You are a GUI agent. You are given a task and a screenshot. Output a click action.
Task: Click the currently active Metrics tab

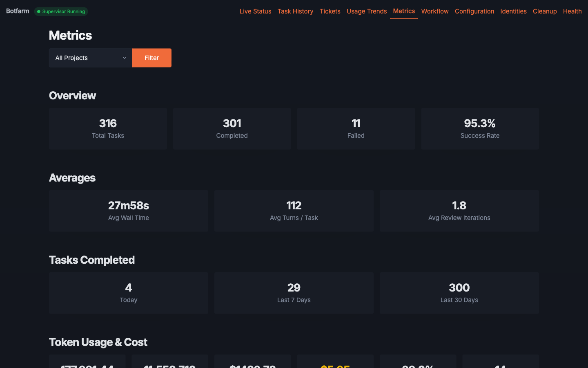point(403,11)
